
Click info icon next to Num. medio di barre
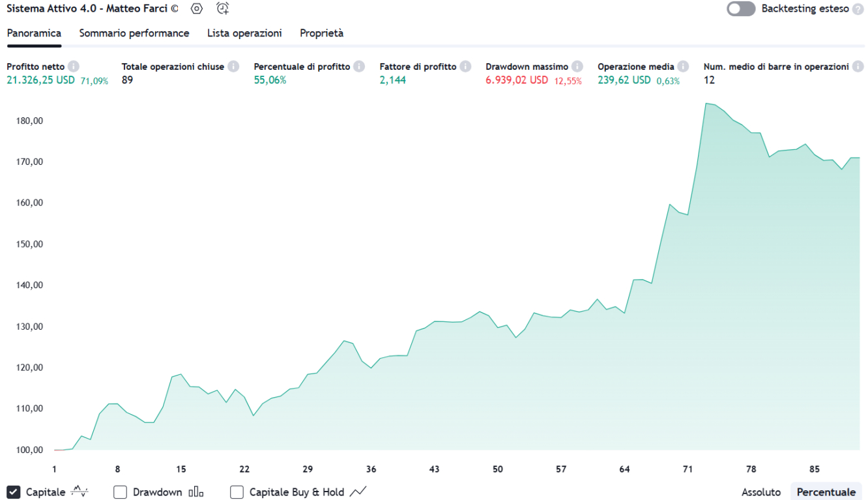(858, 66)
